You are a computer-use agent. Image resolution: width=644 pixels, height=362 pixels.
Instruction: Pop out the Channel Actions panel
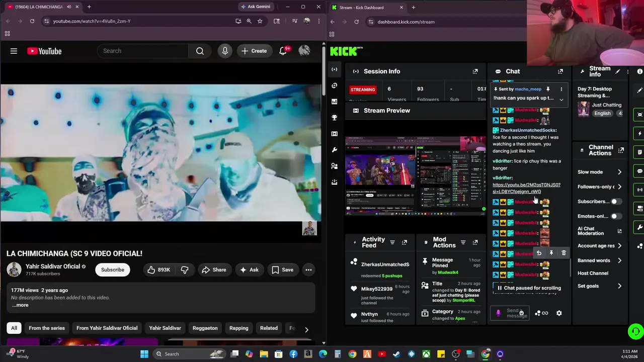621,150
